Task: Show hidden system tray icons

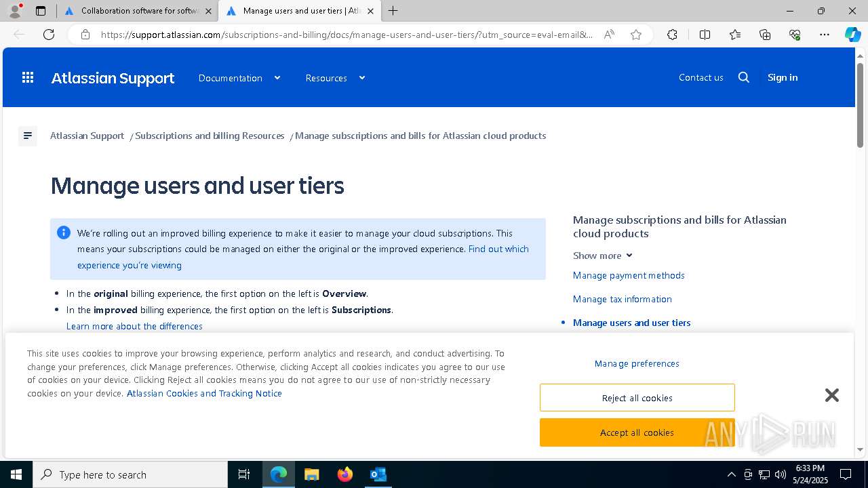Action: (x=731, y=474)
